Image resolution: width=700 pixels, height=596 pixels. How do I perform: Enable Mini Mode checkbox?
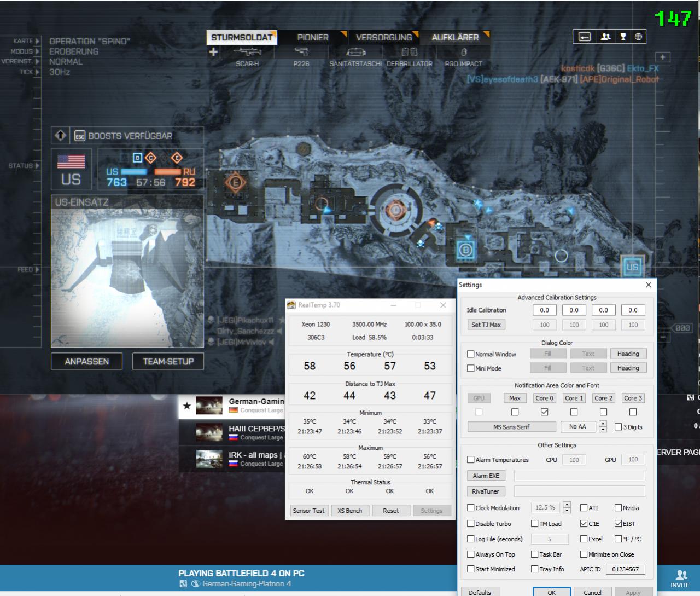coord(471,368)
